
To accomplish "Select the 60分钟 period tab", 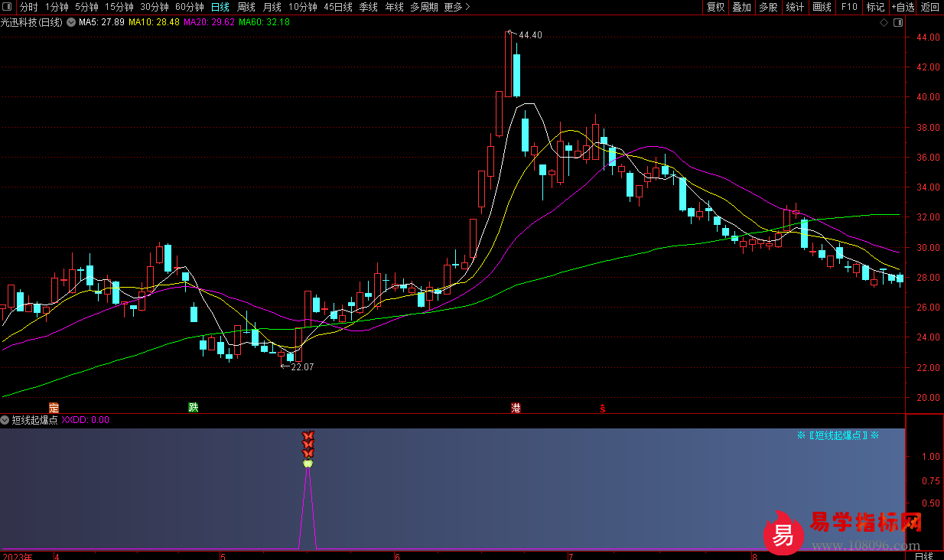I will coord(190,7).
